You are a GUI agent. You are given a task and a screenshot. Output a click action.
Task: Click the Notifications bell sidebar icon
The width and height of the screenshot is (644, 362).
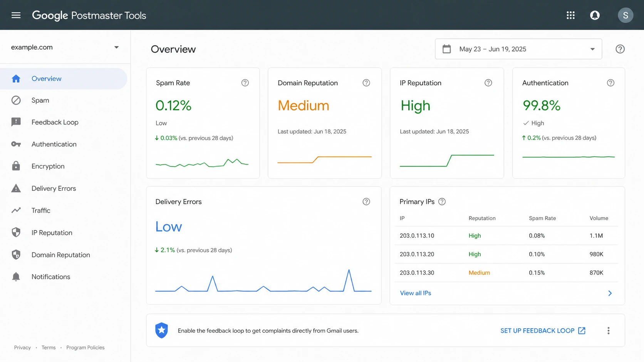[16, 277]
